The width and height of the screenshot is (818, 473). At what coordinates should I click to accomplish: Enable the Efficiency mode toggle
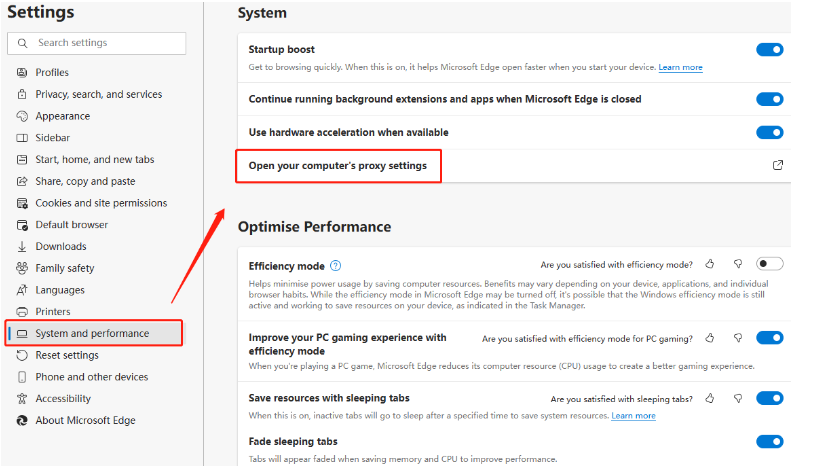[x=769, y=264]
